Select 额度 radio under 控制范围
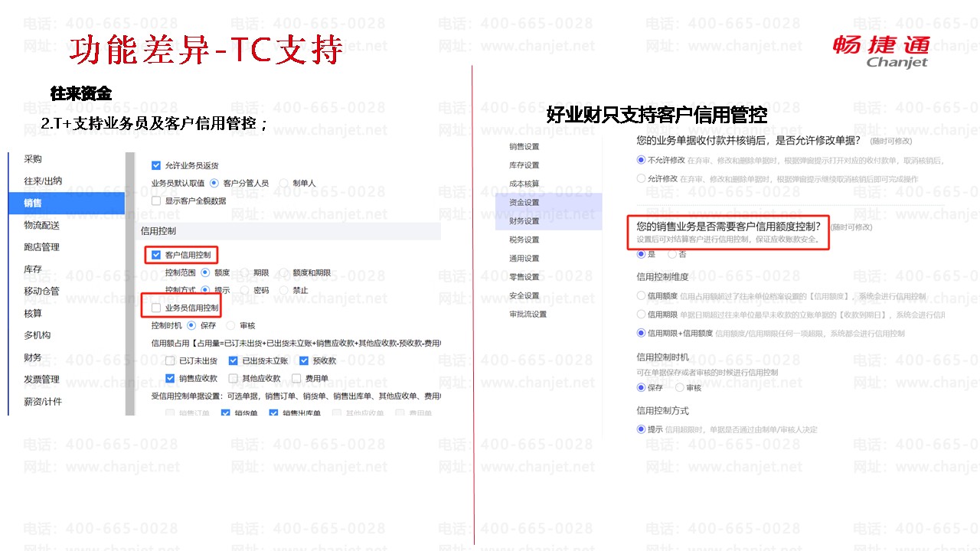The image size is (980, 551). pos(206,272)
